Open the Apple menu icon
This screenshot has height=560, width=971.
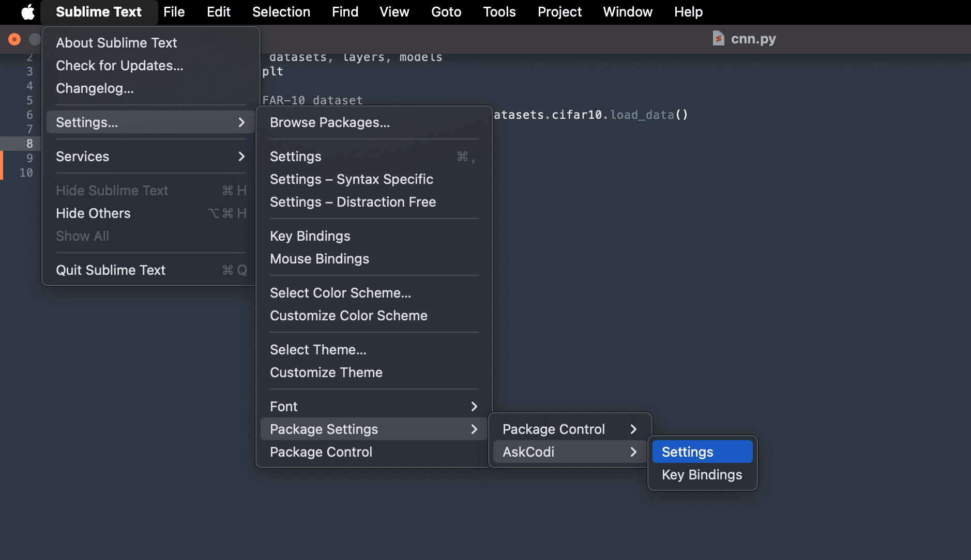(27, 11)
